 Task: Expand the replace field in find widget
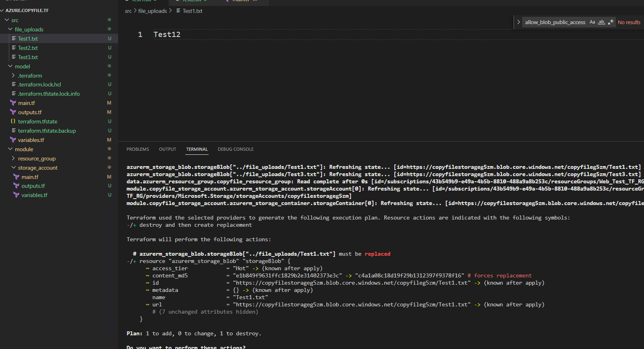519,22
